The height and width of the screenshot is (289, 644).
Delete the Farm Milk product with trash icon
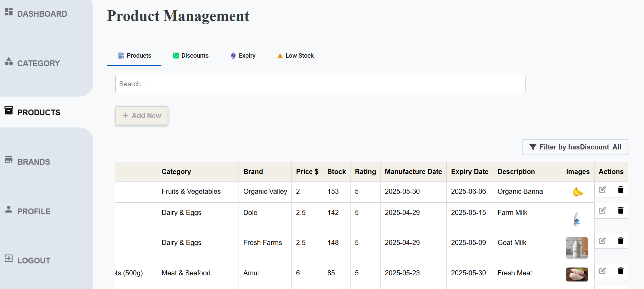coord(620,211)
